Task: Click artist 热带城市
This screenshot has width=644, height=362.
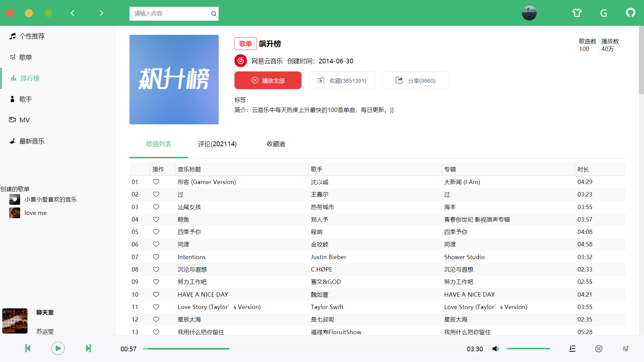Action: (322, 207)
